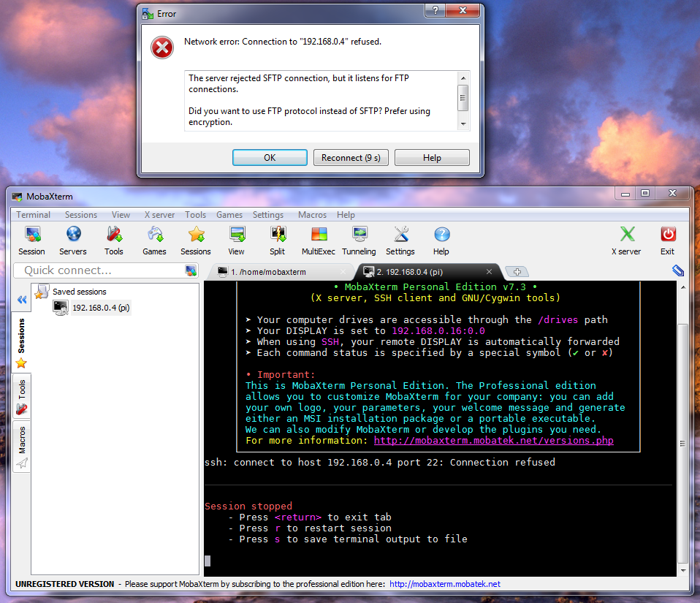
Task: Click the paperclip attach icon
Action: pyautogui.click(x=677, y=270)
